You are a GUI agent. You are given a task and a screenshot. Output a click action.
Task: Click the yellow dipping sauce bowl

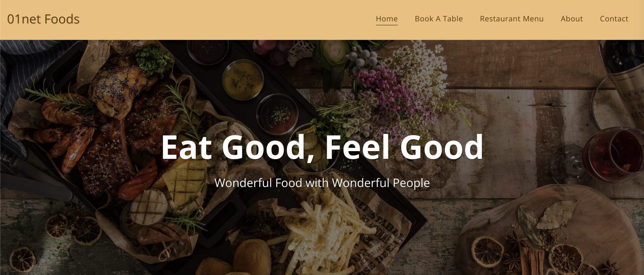(x=243, y=80)
